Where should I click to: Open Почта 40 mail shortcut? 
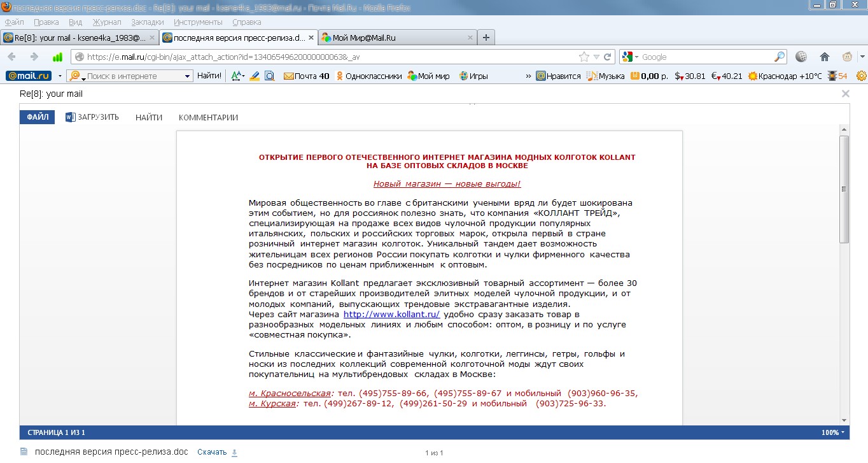[x=306, y=76]
